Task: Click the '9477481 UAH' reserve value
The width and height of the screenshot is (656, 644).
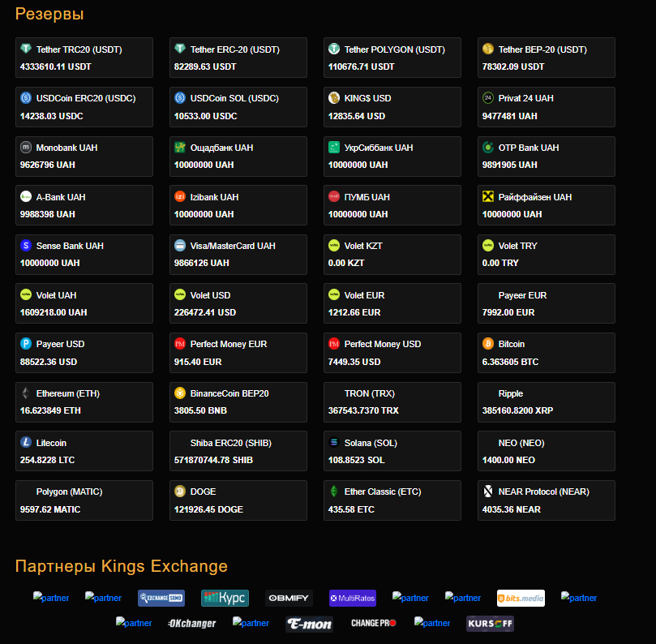Action: [509, 116]
